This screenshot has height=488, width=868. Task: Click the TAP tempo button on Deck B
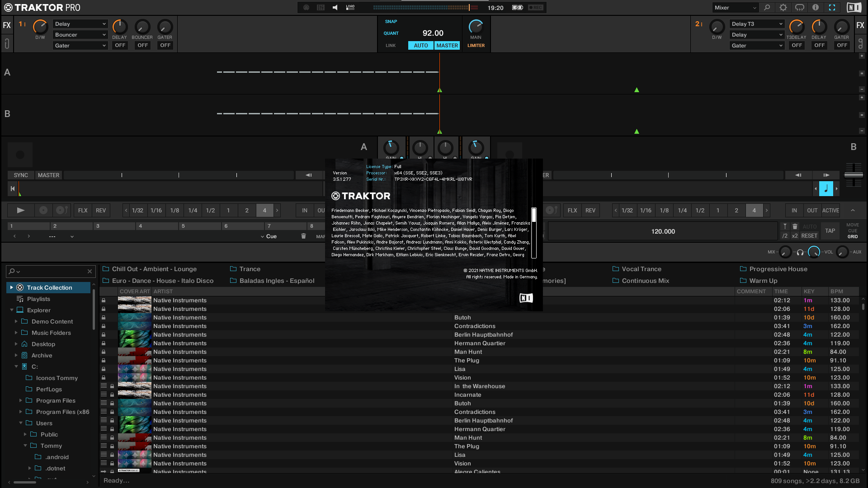830,231
